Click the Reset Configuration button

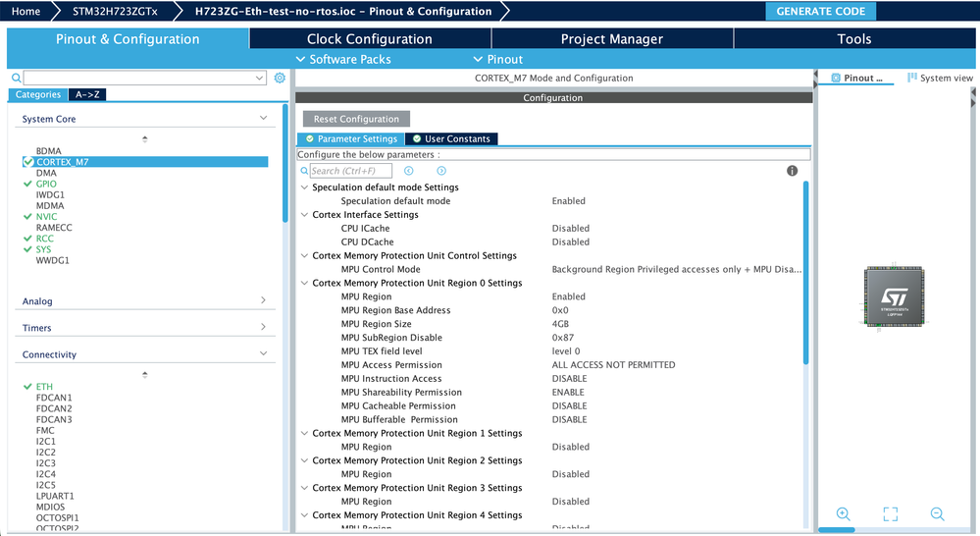pyautogui.click(x=356, y=119)
